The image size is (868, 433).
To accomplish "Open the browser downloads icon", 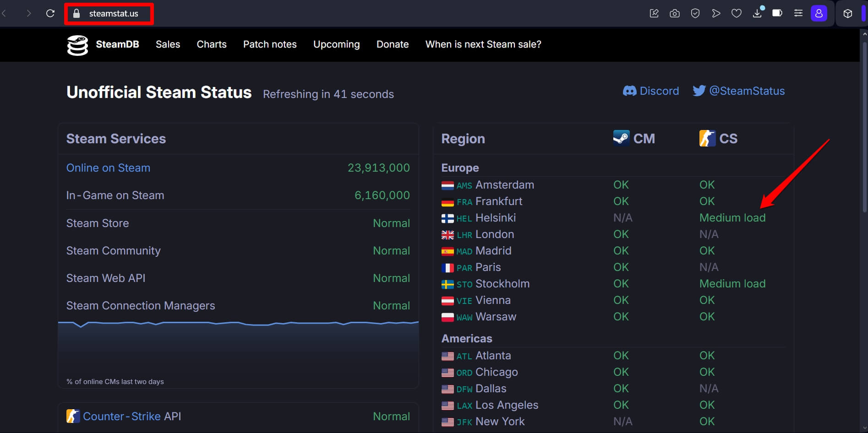I will [x=757, y=13].
